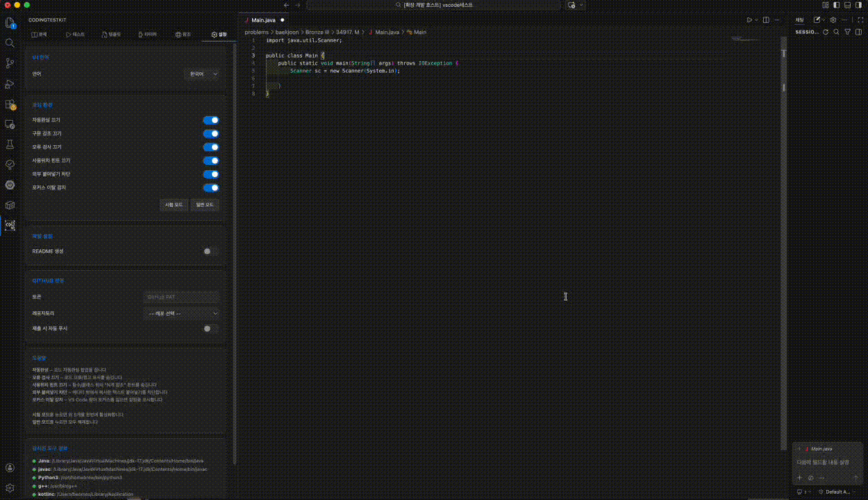Open the 언어 language dropdown showing 한국어
The height and width of the screenshot is (500, 868).
[x=202, y=74]
